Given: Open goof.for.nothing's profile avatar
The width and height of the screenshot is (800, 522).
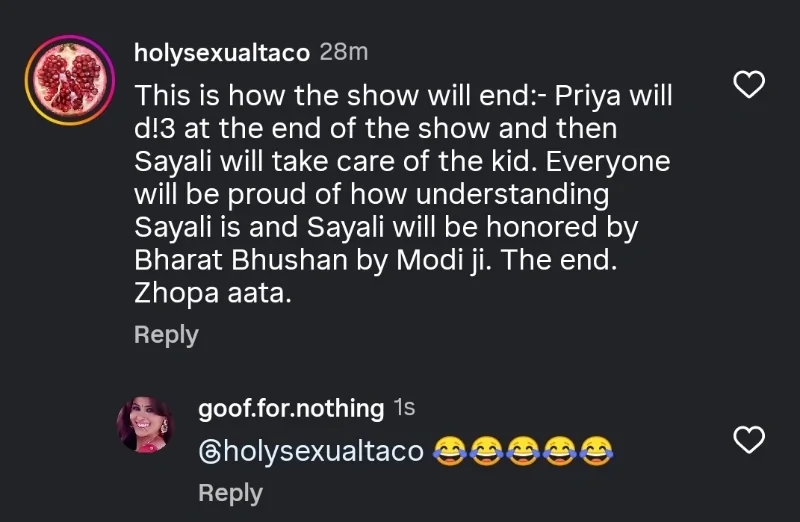Looking at the screenshot, I should (x=146, y=423).
